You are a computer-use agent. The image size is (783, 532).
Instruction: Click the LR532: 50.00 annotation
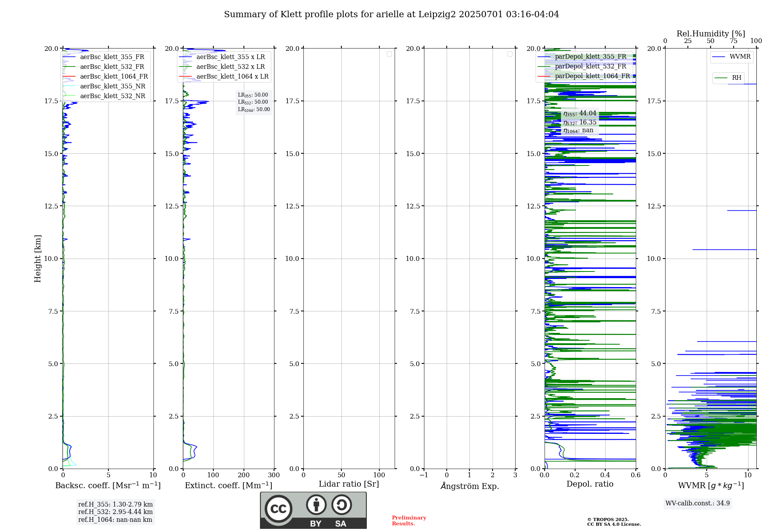[x=253, y=102]
